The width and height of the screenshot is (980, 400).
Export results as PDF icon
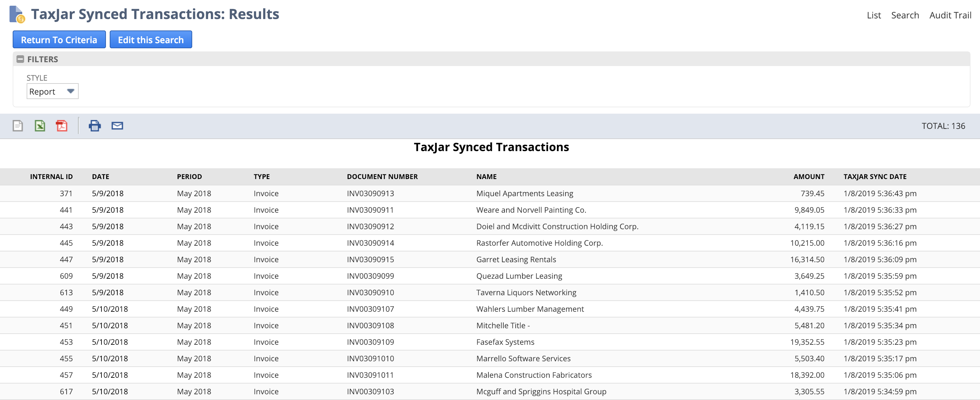point(62,126)
